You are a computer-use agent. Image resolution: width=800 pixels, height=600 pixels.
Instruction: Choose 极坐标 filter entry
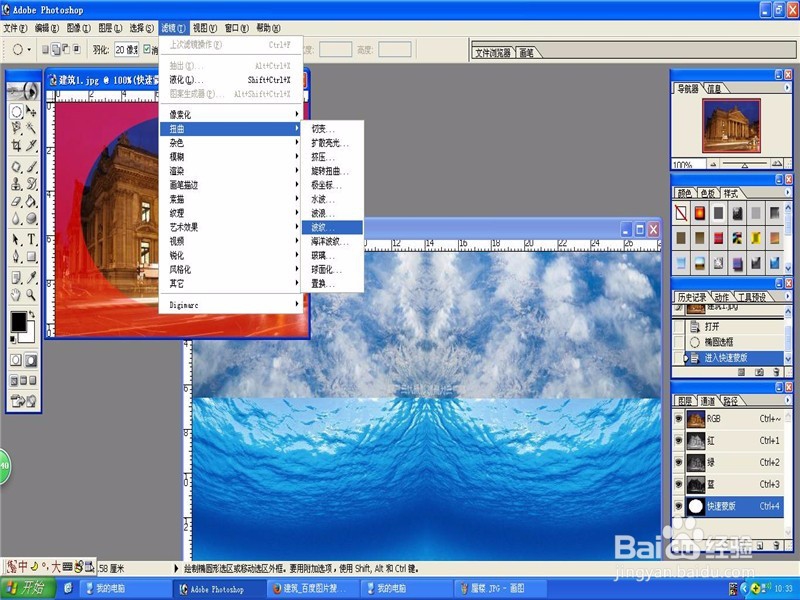pyautogui.click(x=332, y=185)
